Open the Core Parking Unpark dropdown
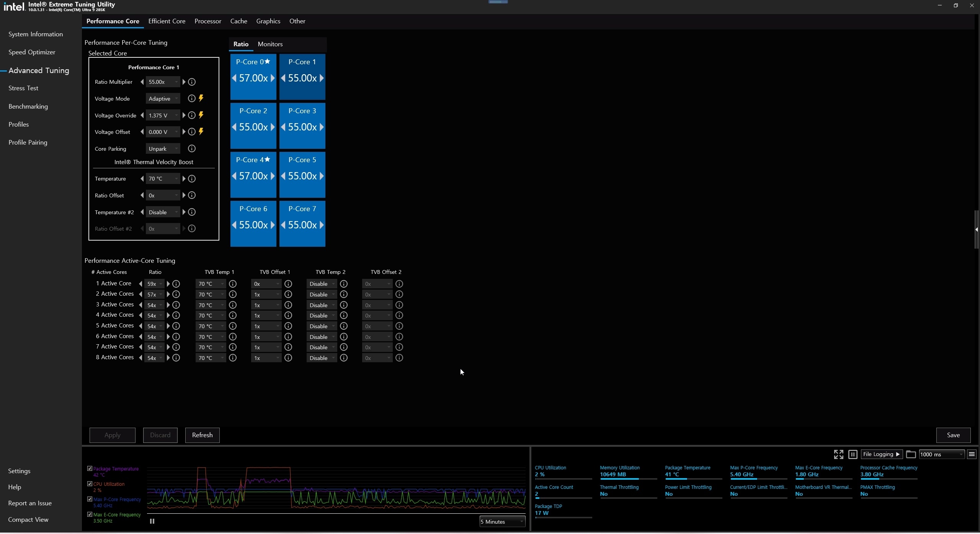 coord(163,149)
